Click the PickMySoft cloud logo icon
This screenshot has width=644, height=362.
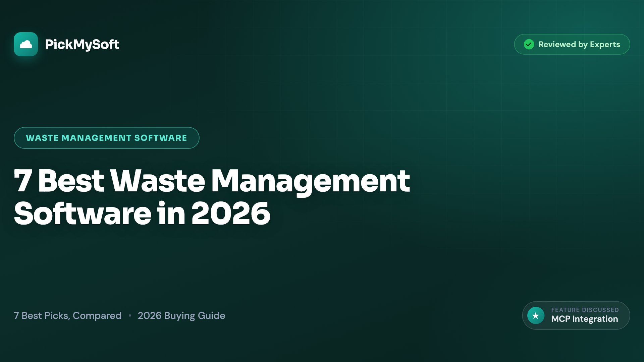26,44
